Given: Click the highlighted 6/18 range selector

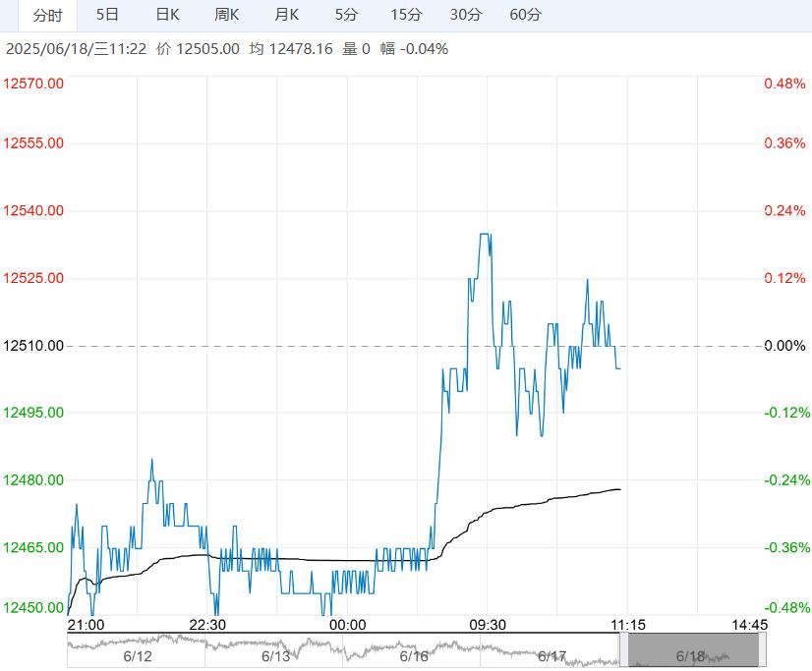Looking at the screenshot, I should [693, 650].
